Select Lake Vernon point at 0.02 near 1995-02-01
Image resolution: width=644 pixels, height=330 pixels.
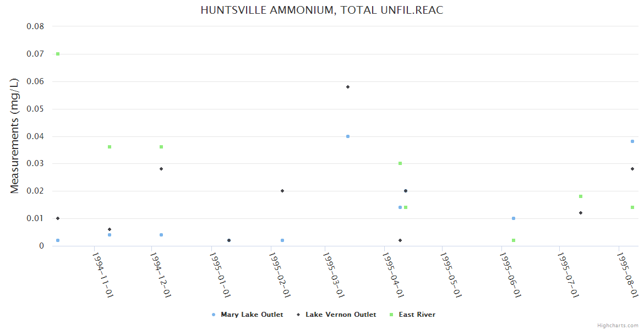[282, 191]
